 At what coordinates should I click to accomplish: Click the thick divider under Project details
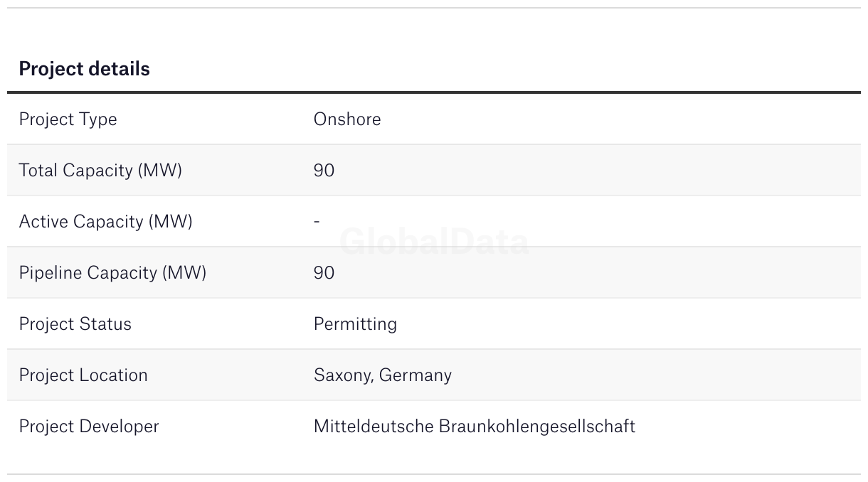coord(434,92)
